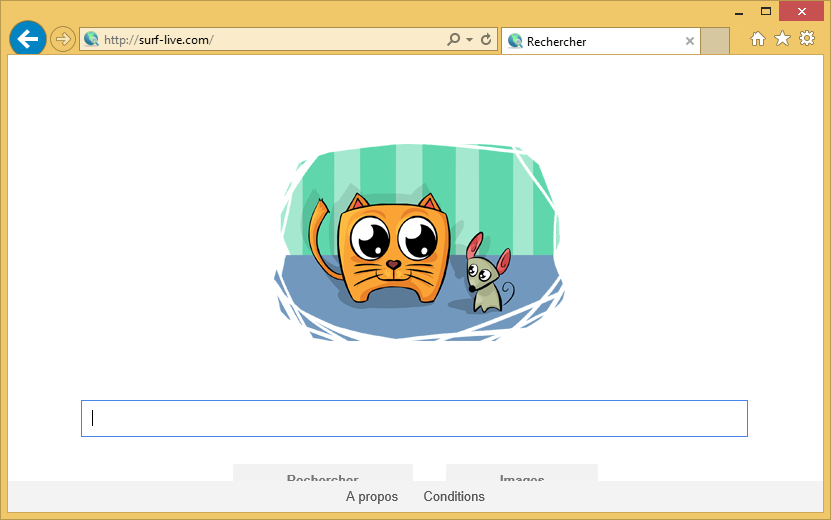This screenshot has width=831, height=520.
Task: Open the Home page icon
Action: tap(758, 39)
